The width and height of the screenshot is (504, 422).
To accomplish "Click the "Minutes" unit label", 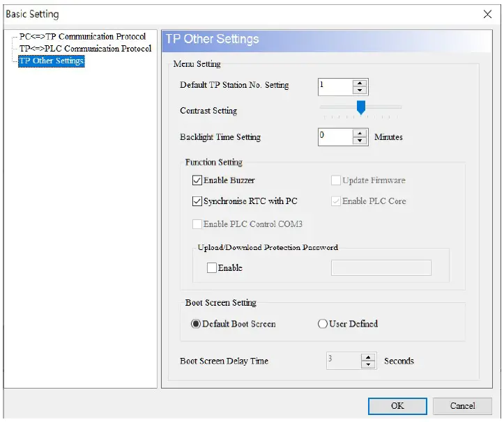I will pyautogui.click(x=388, y=137).
